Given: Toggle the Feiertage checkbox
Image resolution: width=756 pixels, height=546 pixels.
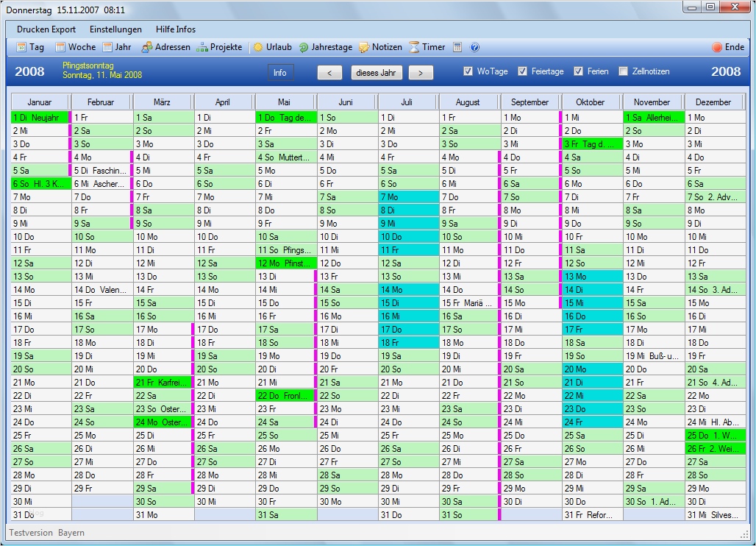Looking at the screenshot, I should [522, 71].
